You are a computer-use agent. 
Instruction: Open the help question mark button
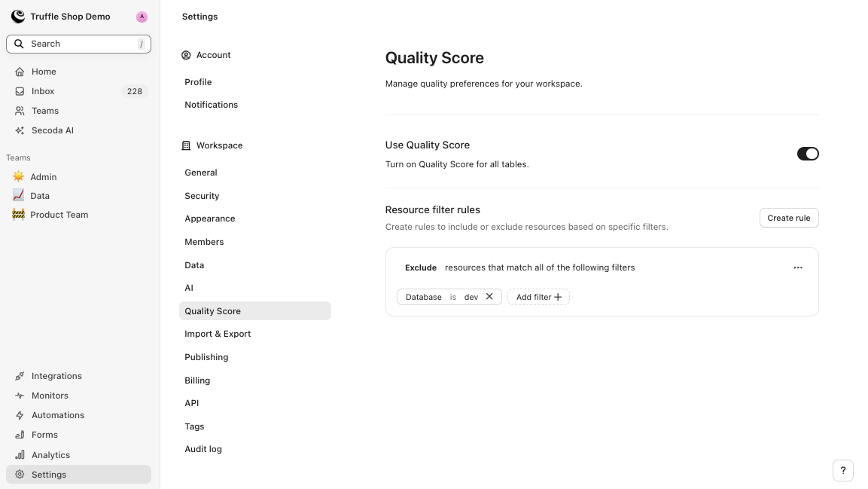click(x=842, y=470)
